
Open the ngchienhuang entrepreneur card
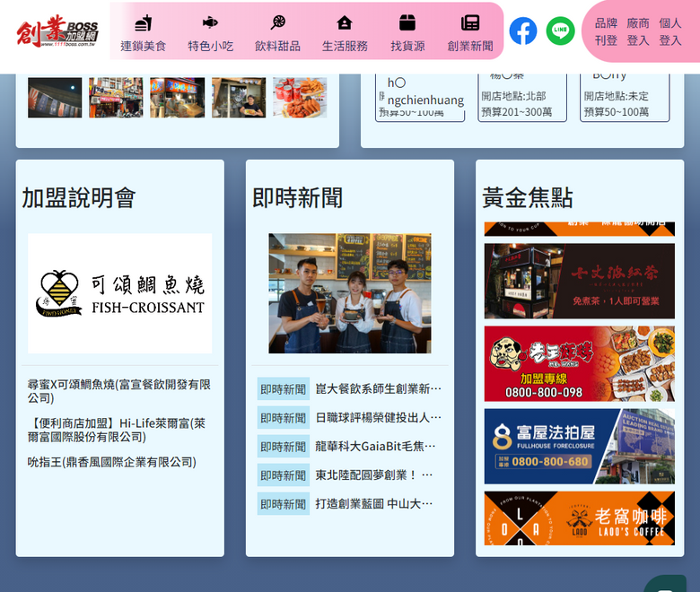pos(420,98)
